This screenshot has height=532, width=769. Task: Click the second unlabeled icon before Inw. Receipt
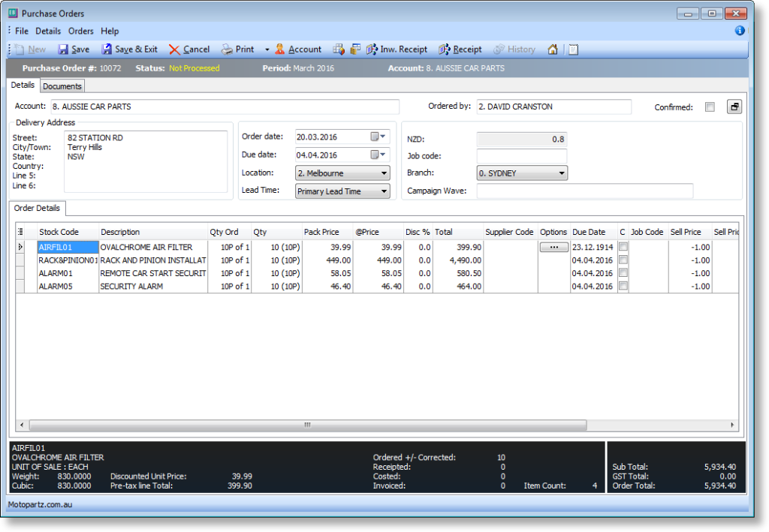click(x=355, y=49)
